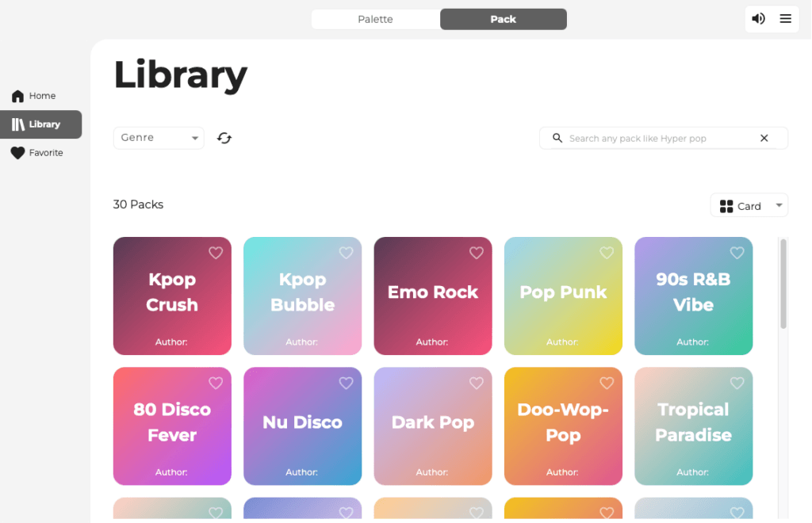
Task: Clear search with the X icon
Action: coord(764,138)
